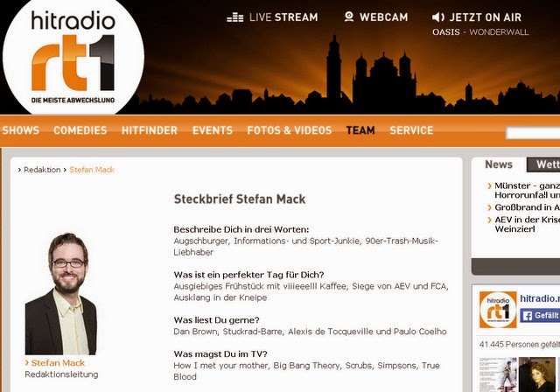Click the Jetzt On Air speaker icon
The image size is (560, 392).
point(438,17)
